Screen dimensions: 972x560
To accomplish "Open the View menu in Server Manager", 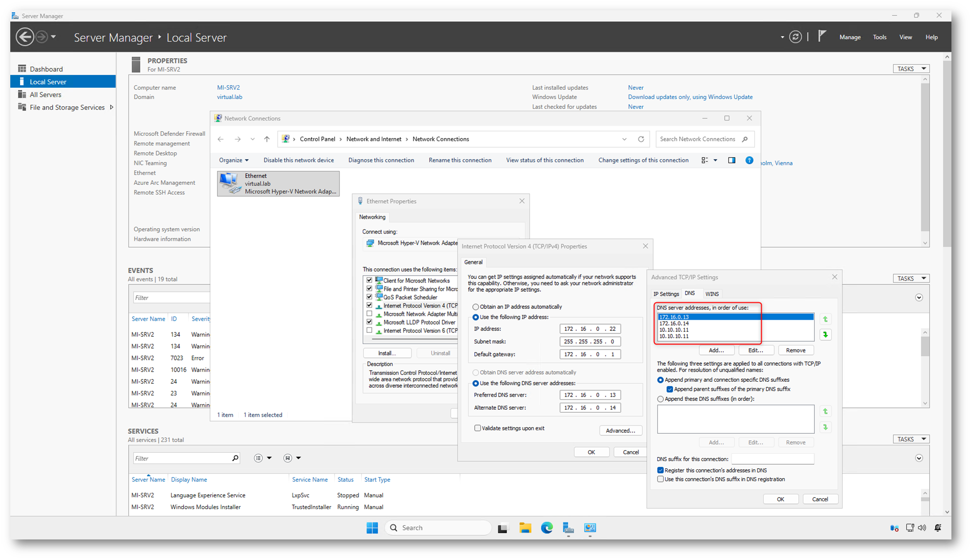I will (905, 37).
